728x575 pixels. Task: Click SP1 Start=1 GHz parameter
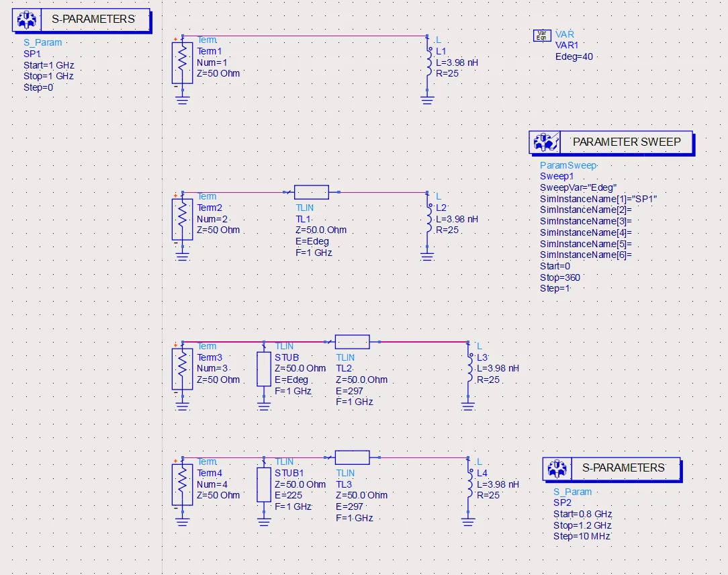click(x=49, y=65)
